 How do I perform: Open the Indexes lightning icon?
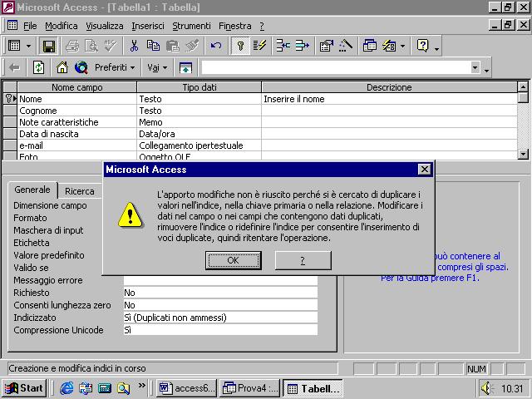(x=259, y=46)
